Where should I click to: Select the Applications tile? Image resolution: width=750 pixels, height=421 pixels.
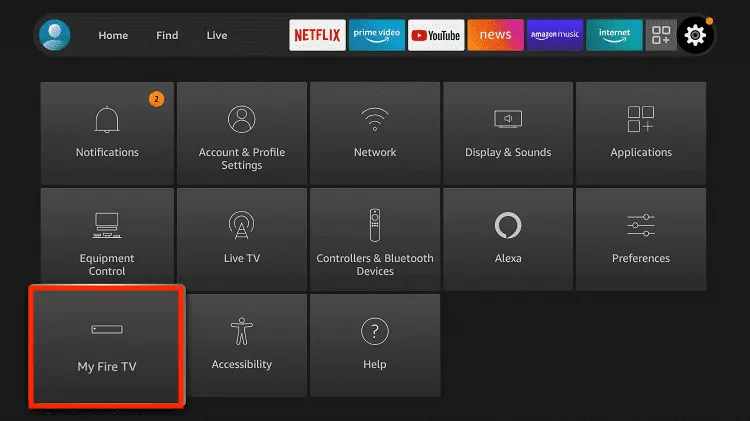click(x=641, y=132)
